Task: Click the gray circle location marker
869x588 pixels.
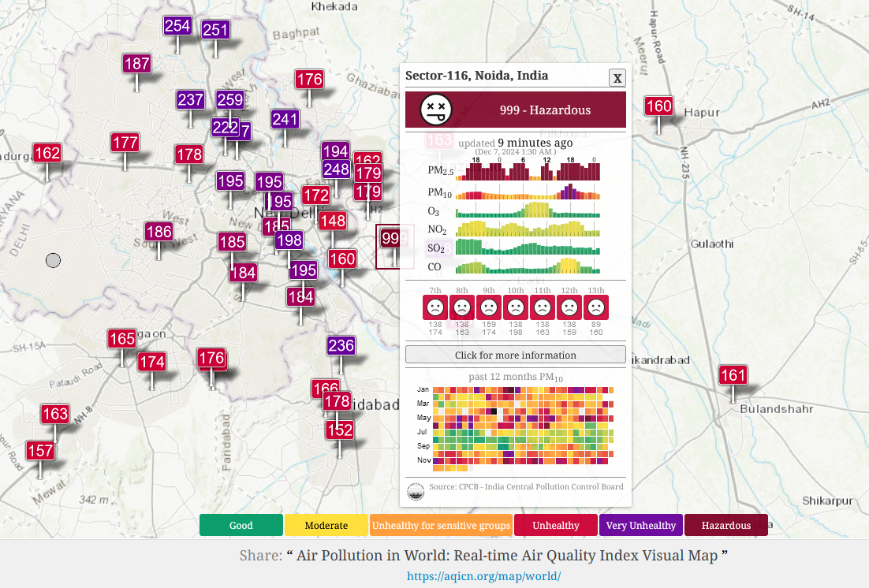Action: (53, 260)
